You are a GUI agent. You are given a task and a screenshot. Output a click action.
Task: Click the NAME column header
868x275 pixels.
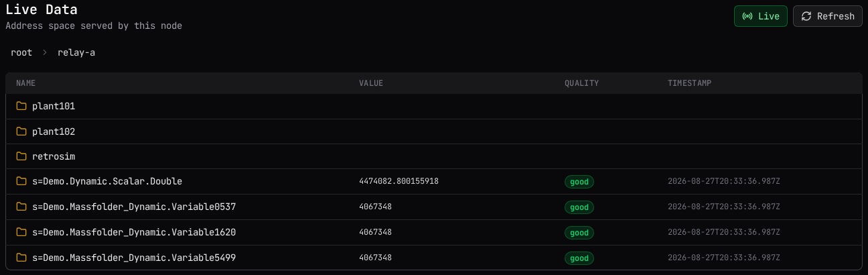(x=25, y=83)
